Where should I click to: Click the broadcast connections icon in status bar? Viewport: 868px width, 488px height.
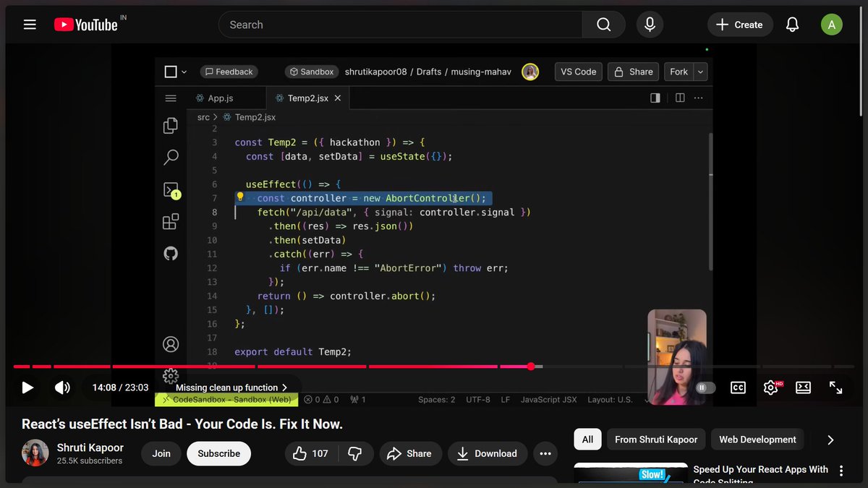tap(355, 399)
